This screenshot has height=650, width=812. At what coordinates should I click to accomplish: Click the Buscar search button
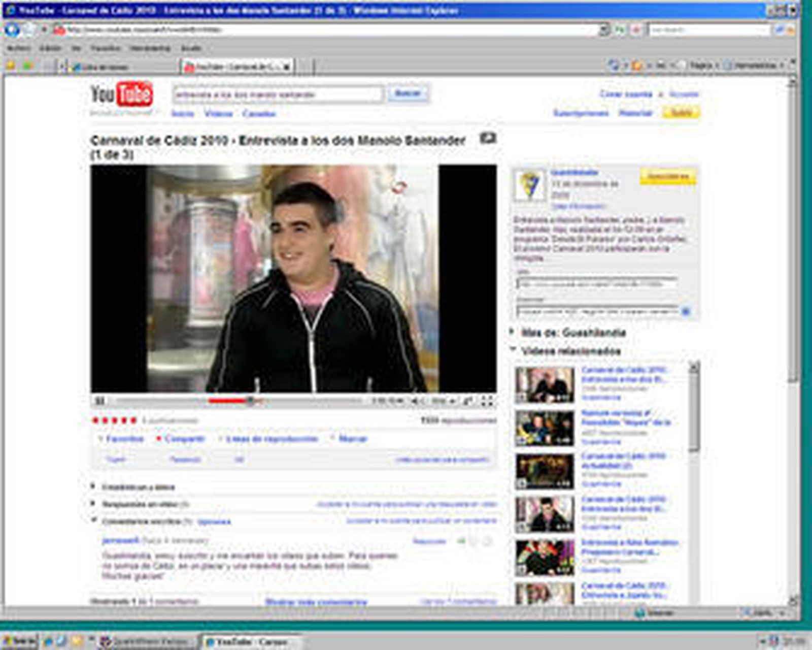point(408,93)
